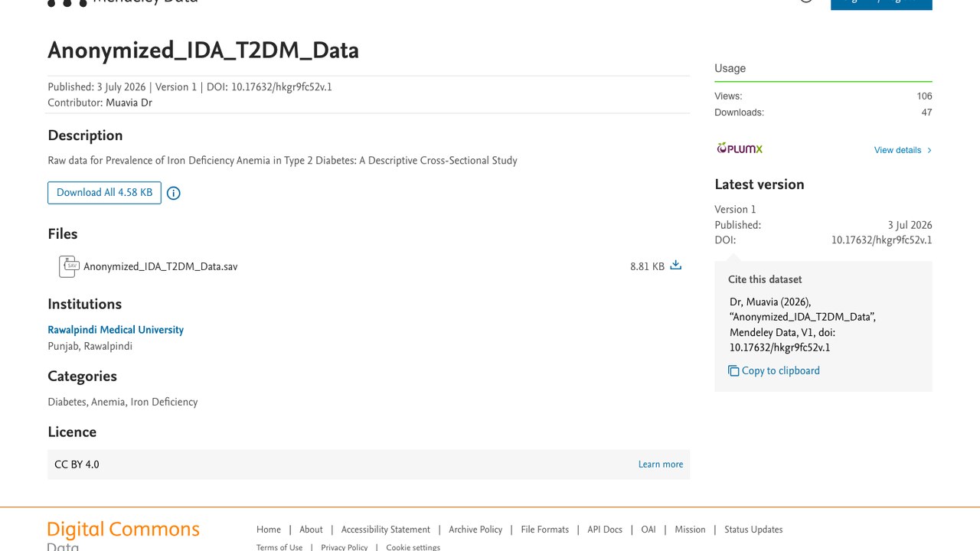Open Privacy Policy footer link
The width and height of the screenshot is (980, 551).
pos(345,547)
